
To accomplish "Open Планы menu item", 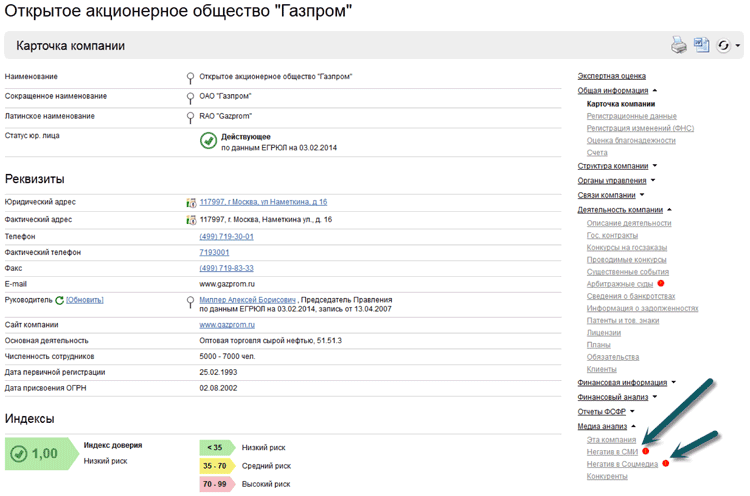I will (598, 345).
